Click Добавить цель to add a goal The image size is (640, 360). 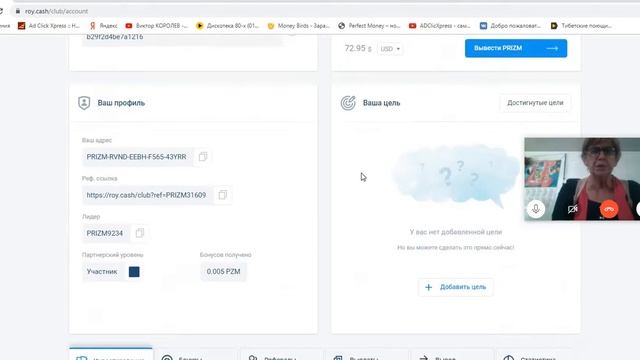456,287
